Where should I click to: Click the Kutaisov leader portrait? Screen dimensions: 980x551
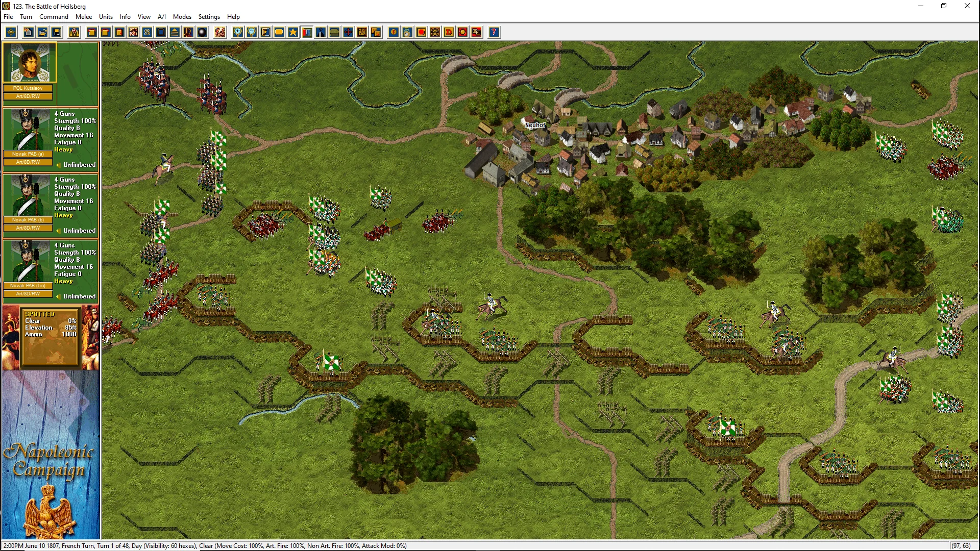[x=30, y=63]
